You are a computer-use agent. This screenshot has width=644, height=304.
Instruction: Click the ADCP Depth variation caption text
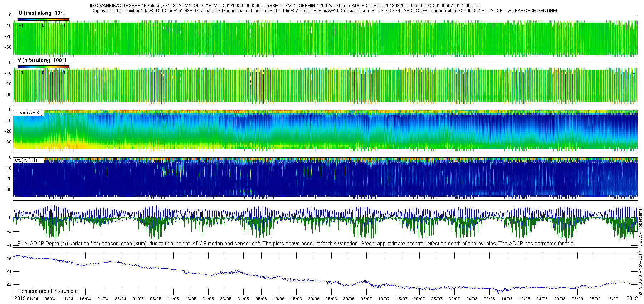[x=296, y=244]
